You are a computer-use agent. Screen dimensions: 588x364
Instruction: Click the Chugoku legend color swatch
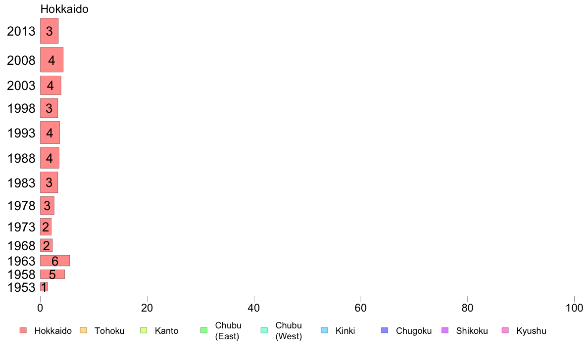point(385,330)
